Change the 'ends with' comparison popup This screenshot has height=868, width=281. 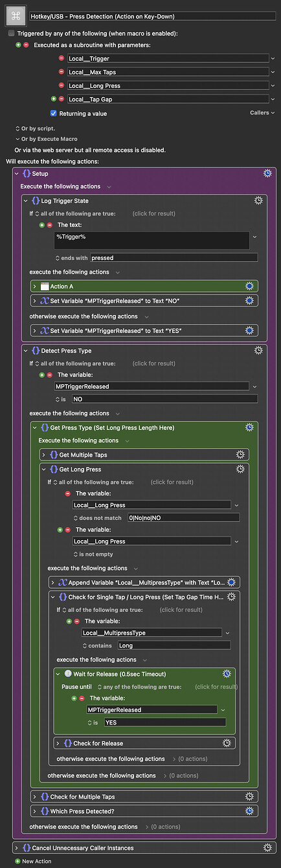pos(73,257)
